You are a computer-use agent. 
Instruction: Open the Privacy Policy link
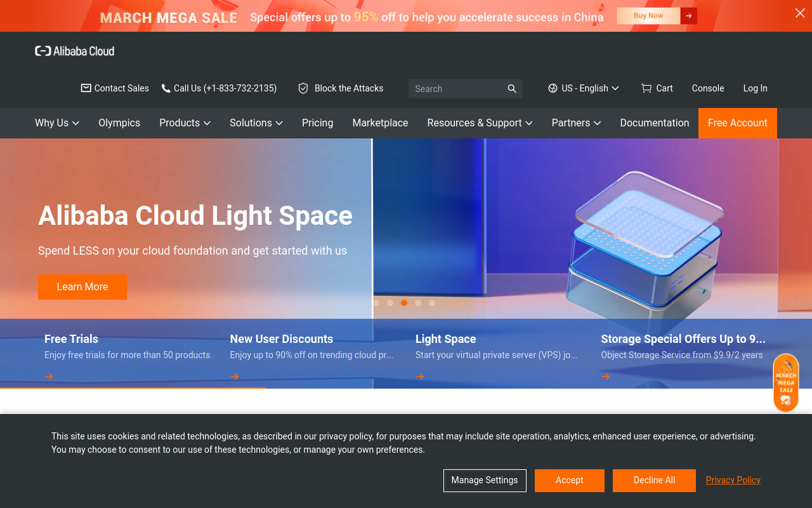(x=733, y=480)
